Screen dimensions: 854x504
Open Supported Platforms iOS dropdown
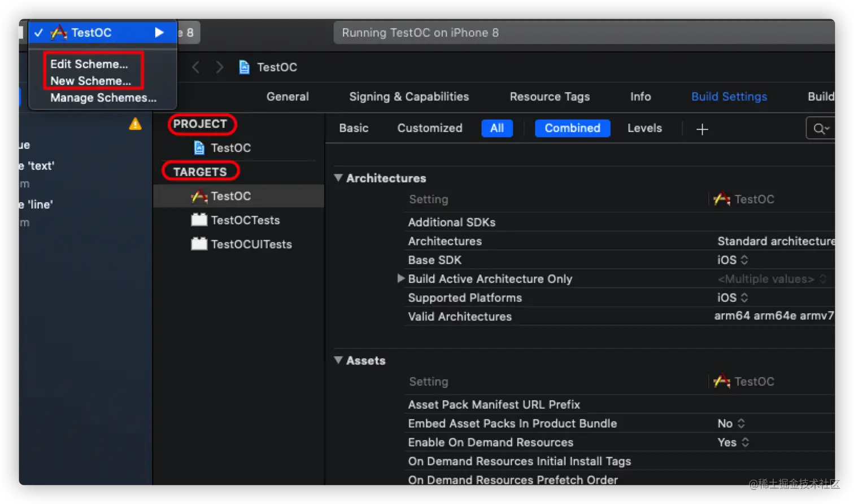pyautogui.click(x=733, y=297)
